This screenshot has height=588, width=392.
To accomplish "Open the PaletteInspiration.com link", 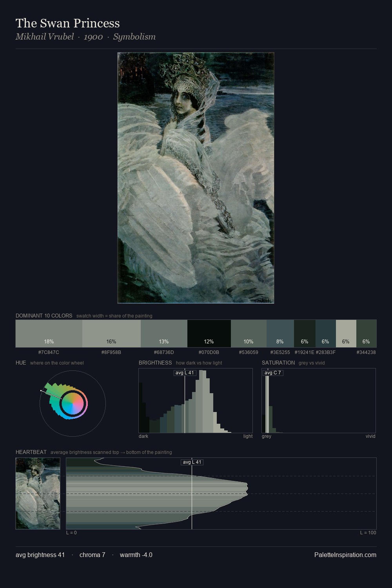I will (345, 555).
